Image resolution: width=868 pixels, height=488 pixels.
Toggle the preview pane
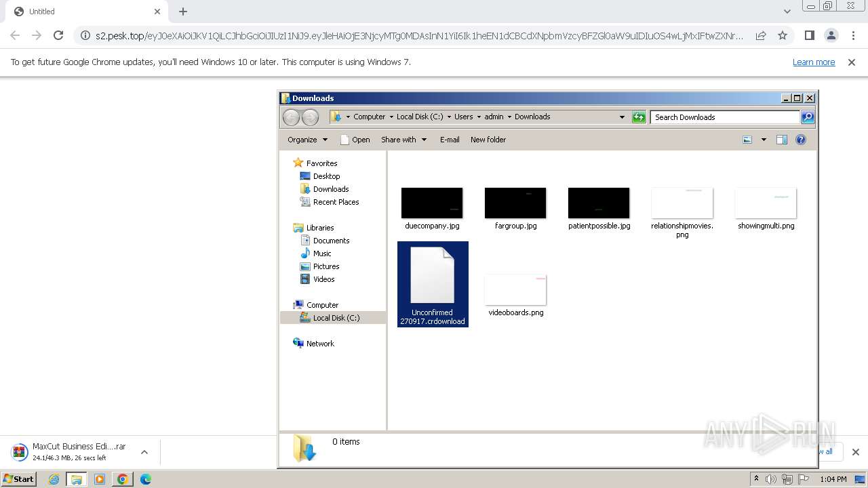781,140
